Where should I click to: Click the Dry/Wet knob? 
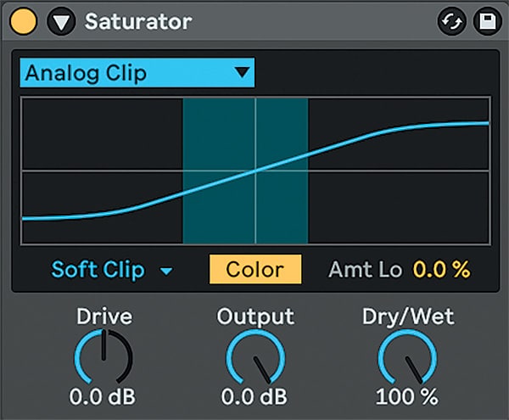tap(407, 357)
